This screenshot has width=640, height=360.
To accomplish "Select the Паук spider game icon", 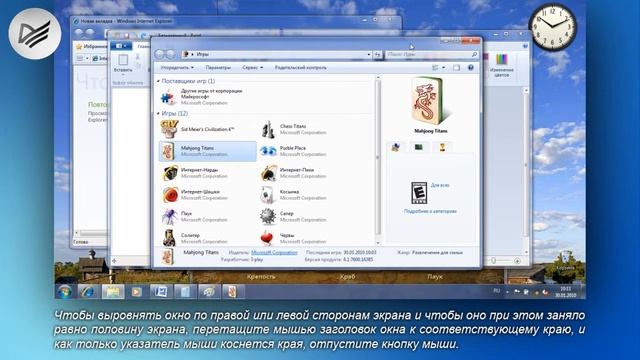I will click(169, 216).
